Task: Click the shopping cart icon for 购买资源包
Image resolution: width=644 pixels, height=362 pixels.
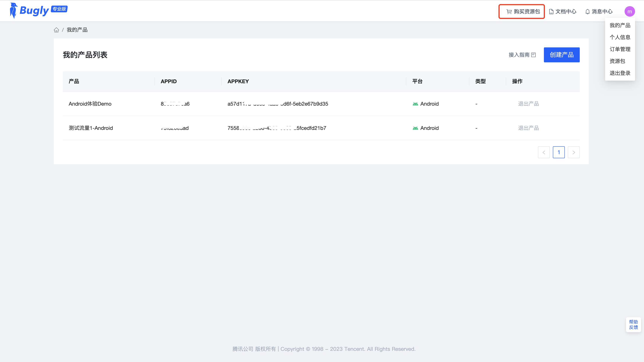Action: tap(509, 12)
